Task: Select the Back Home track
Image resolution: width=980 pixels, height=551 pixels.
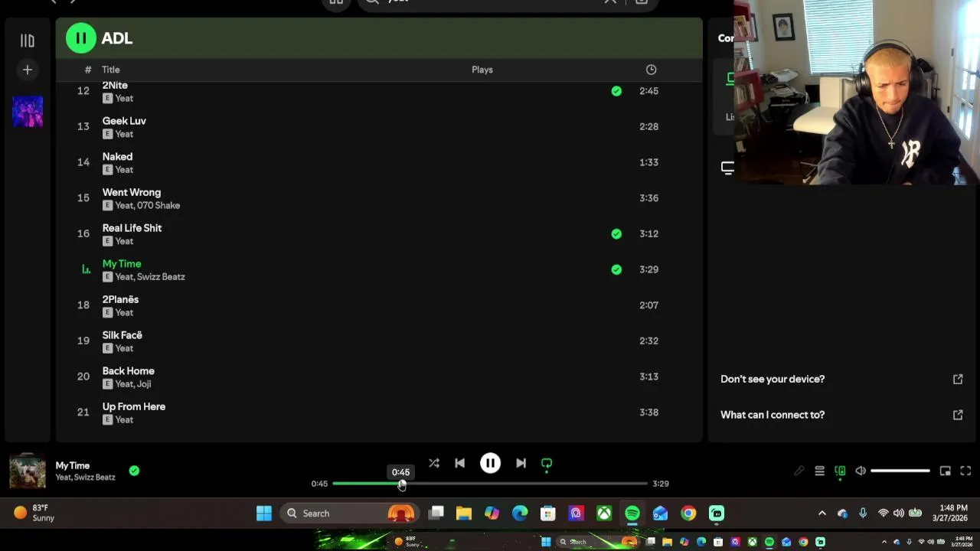Action: click(128, 371)
